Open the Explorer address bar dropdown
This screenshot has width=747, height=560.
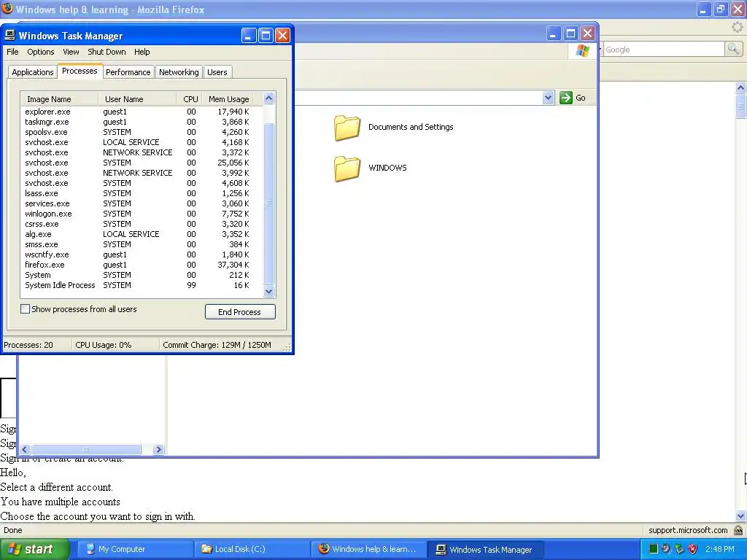tap(548, 98)
